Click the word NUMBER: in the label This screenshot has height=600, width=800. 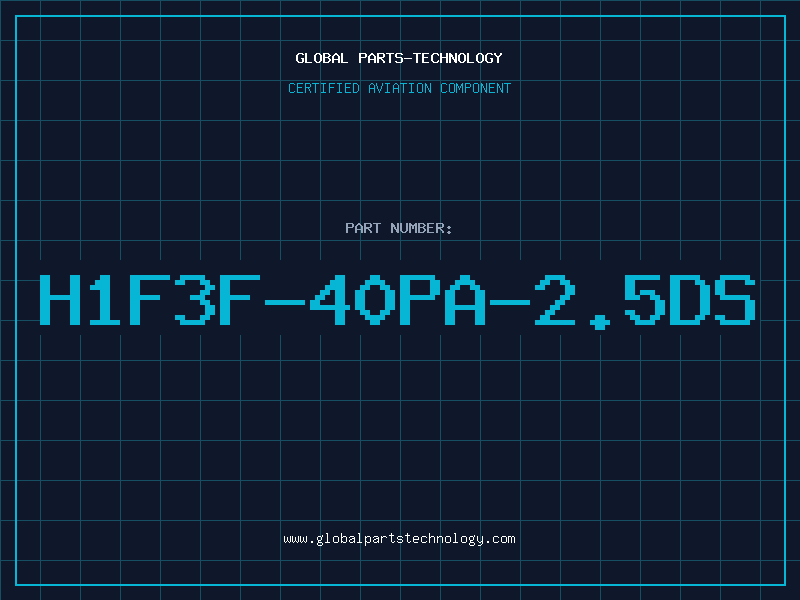(421, 228)
